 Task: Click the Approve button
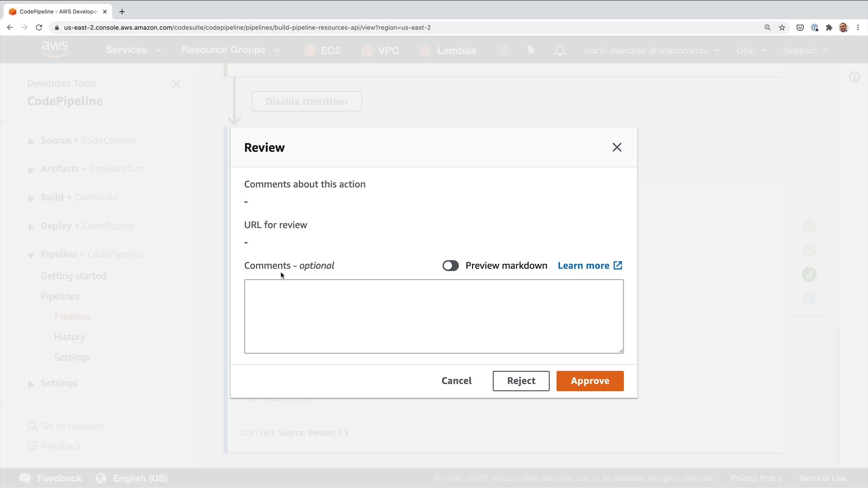point(590,381)
